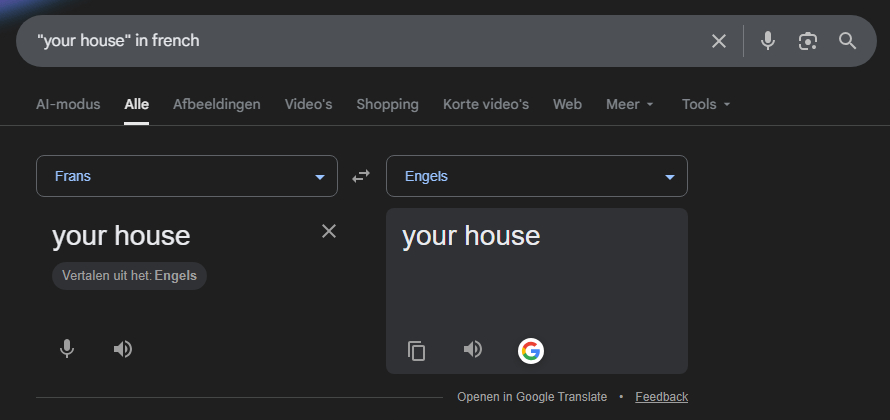Screen dimensions: 890x420
Task: Dictate source text using translation microphone
Action: click(x=67, y=349)
